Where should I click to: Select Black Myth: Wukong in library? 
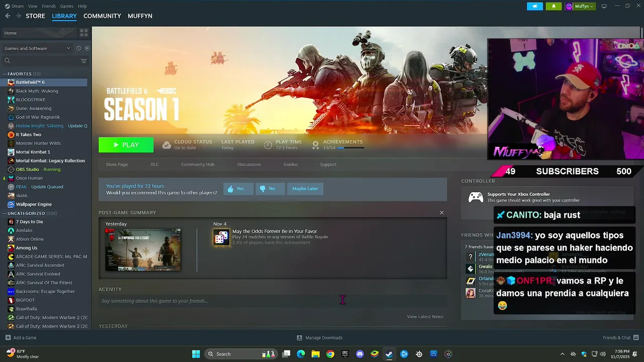click(37, 91)
